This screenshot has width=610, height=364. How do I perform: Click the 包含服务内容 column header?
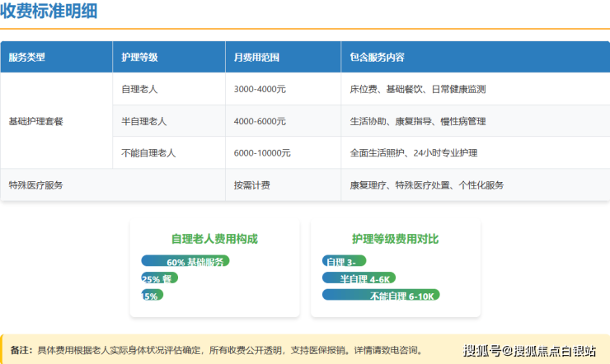pos(377,58)
